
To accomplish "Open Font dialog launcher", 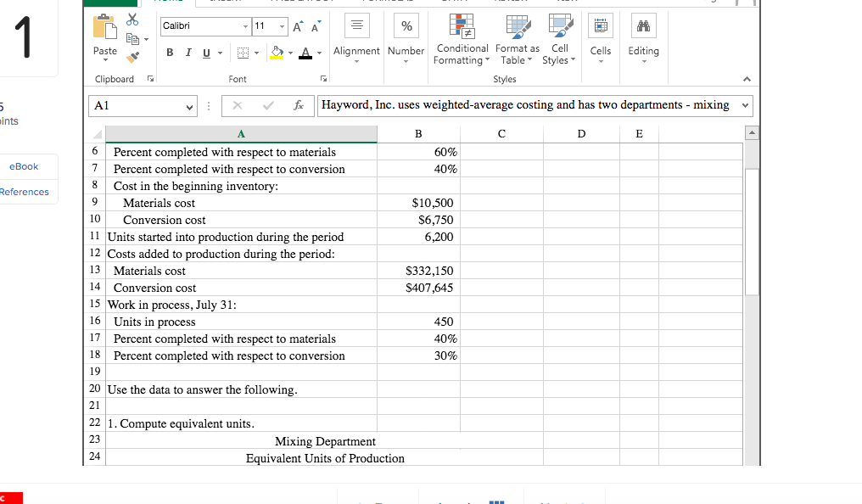I will 324,79.
